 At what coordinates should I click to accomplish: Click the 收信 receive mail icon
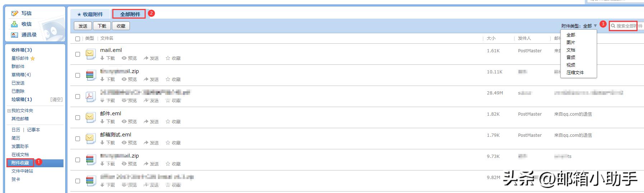14,24
